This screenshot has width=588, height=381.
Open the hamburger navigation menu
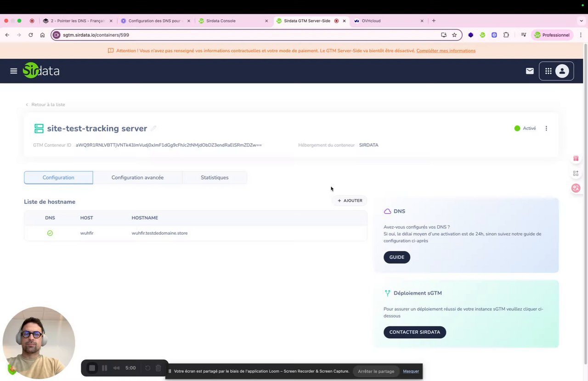coord(14,71)
